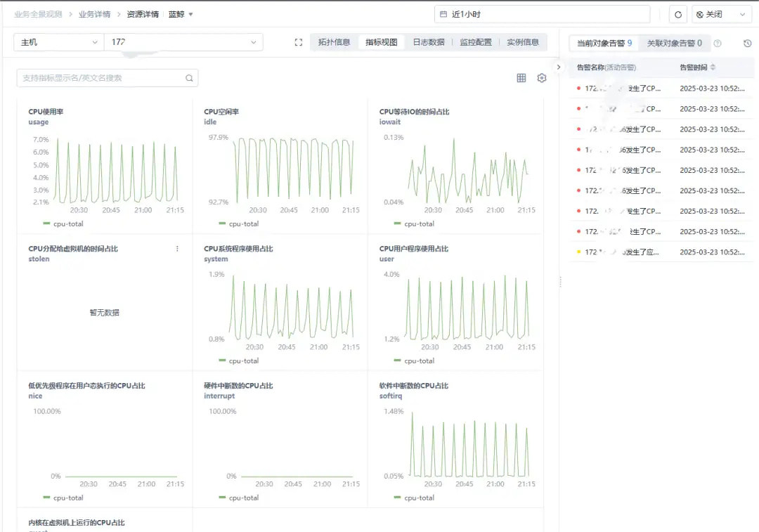759x532 pixels.
Task: Toggle cpu-total legend in iowait chart
Action: 414,223
